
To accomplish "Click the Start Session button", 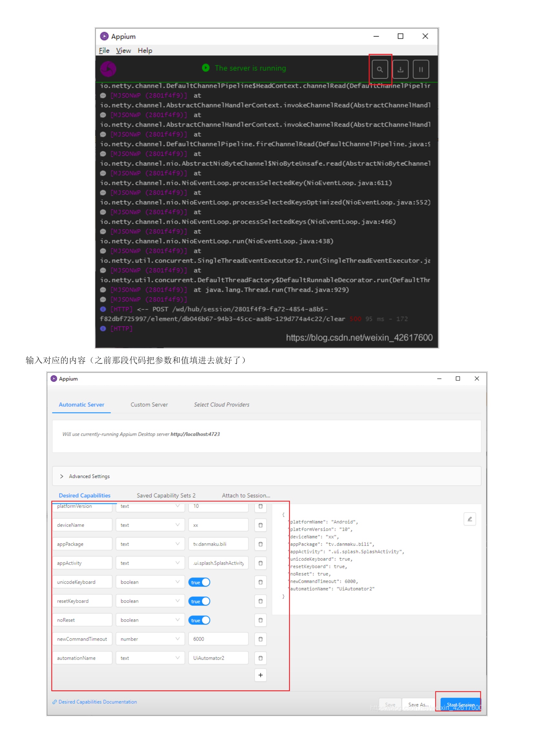I will pyautogui.click(x=460, y=704).
